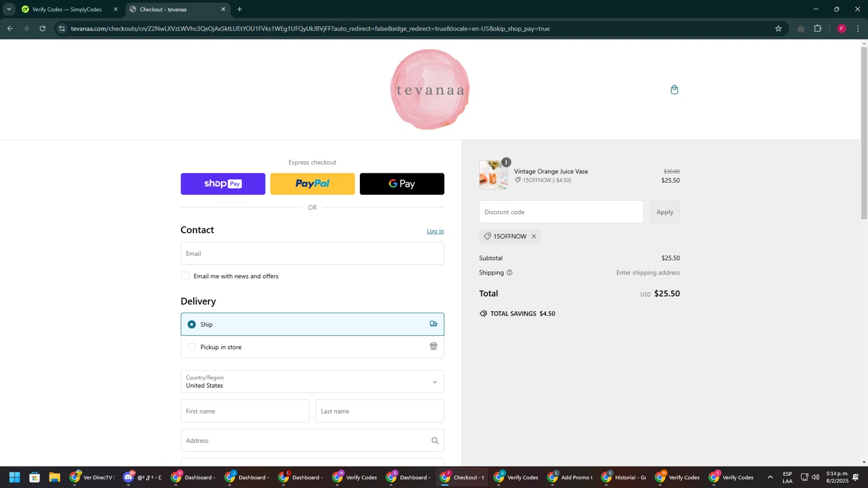
Task: Remove the 15OFFNOW discount code
Action: click(534, 236)
